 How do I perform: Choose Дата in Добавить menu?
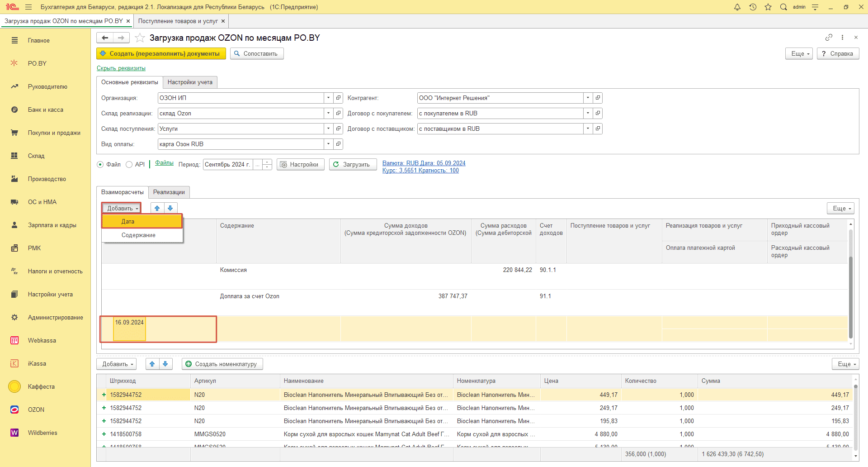[x=142, y=221]
